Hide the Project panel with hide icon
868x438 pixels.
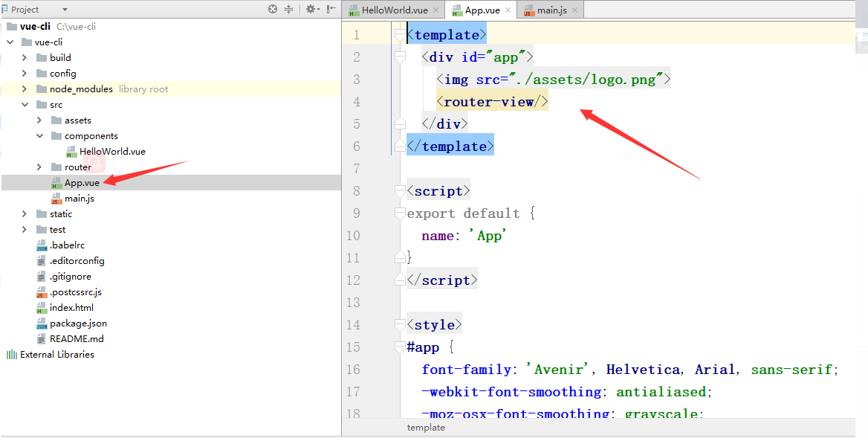pyautogui.click(x=331, y=9)
